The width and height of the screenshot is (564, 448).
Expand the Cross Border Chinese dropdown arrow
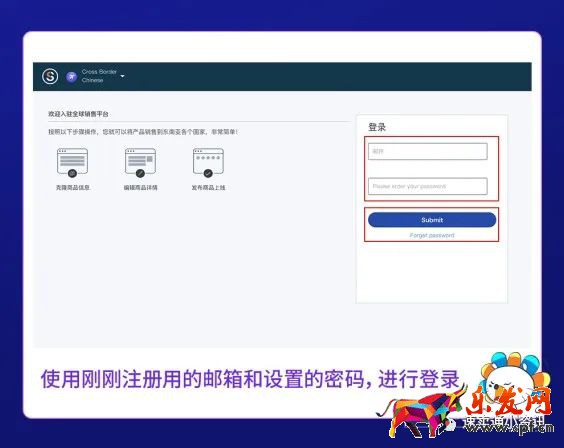click(x=122, y=76)
